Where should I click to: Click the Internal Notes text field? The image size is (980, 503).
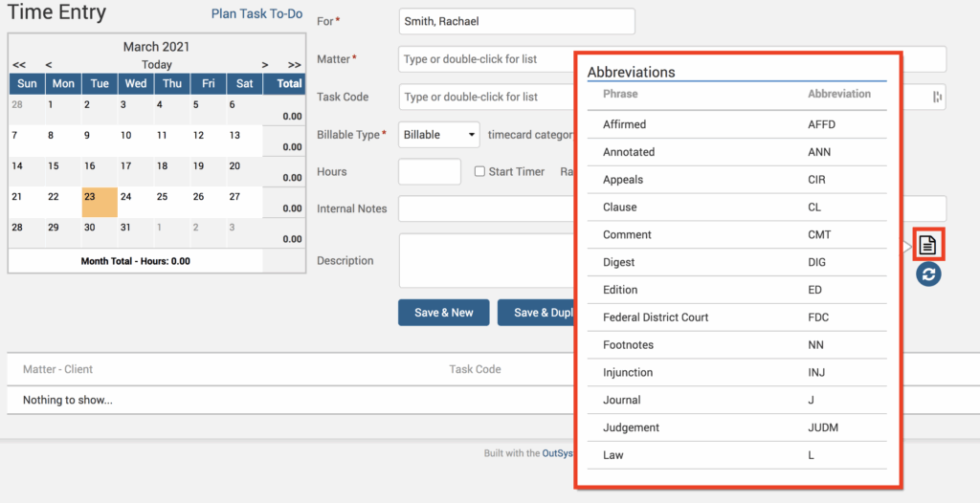click(485, 208)
